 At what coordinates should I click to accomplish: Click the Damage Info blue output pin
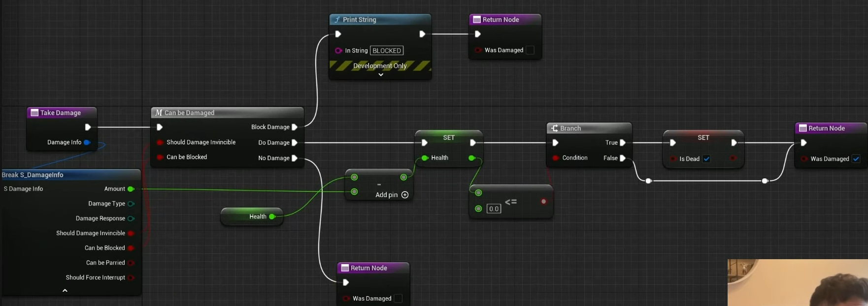pyautogui.click(x=87, y=142)
